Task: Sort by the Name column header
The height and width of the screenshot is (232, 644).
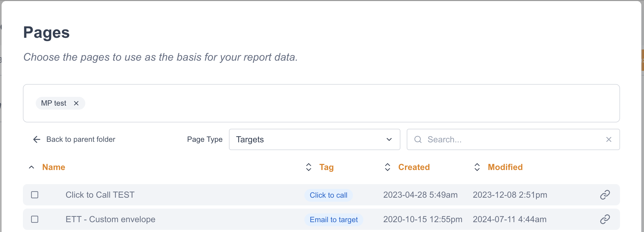Action: [54, 167]
